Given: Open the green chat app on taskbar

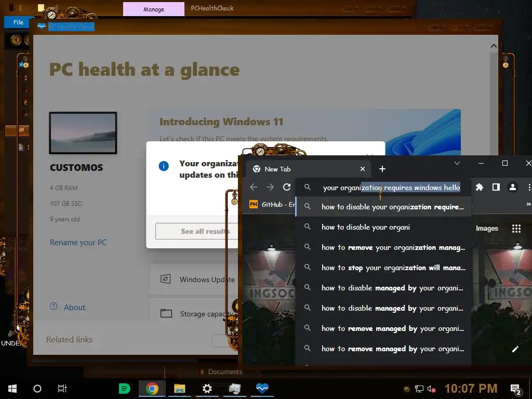Looking at the screenshot, I should click(x=124, y=389).
